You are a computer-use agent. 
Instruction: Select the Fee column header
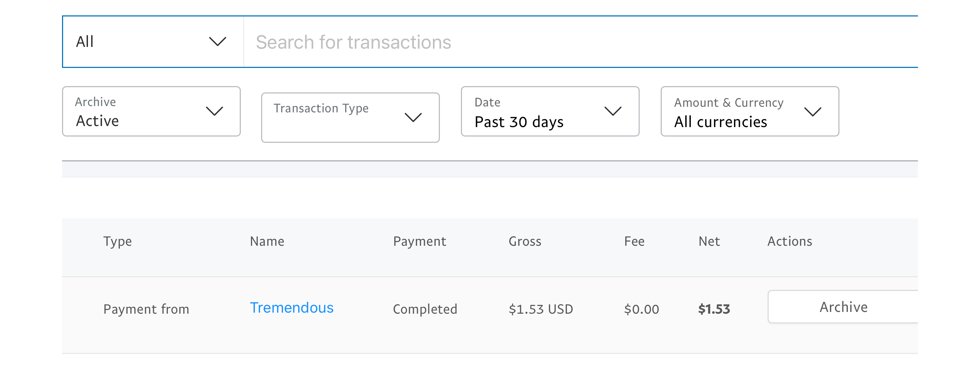634,241
